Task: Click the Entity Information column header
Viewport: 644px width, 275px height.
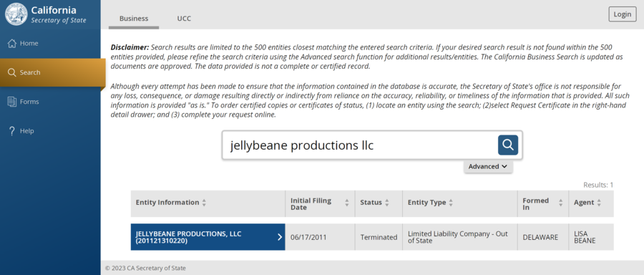Action: click(208, 203)
